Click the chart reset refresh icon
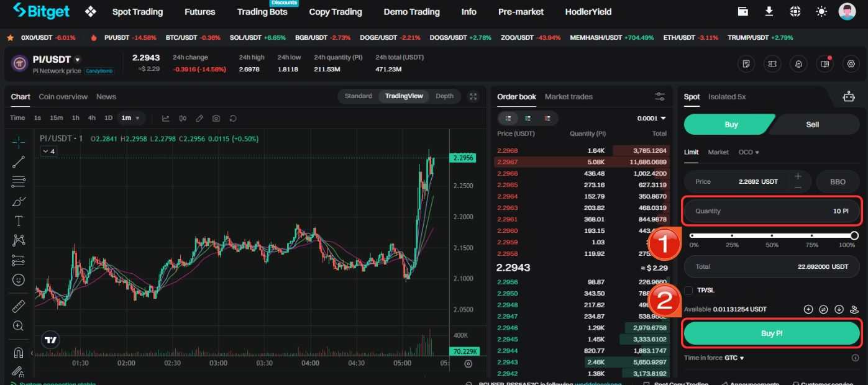Screen dimensions: 868x385 tap(233, 118)
